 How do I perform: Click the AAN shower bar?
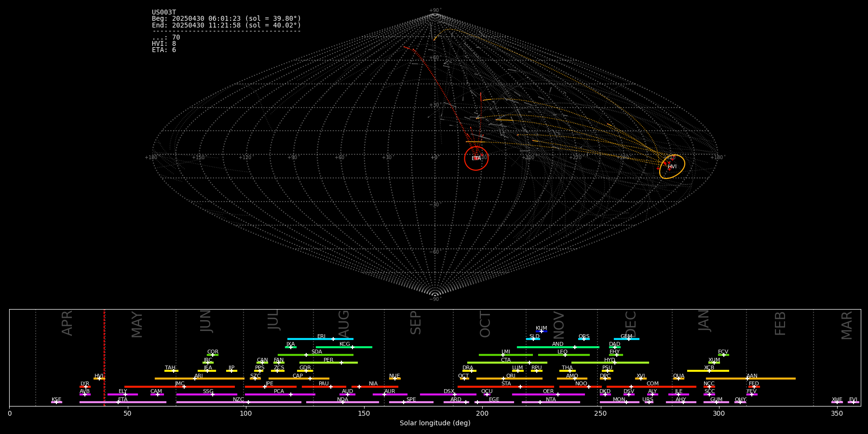[x=751, y=379]
